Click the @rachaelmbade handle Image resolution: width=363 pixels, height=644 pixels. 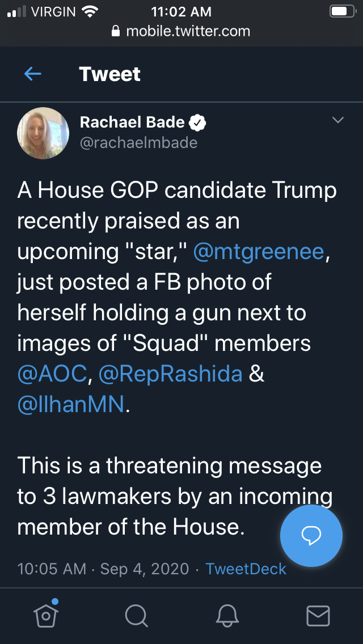[x=138, y=142]
